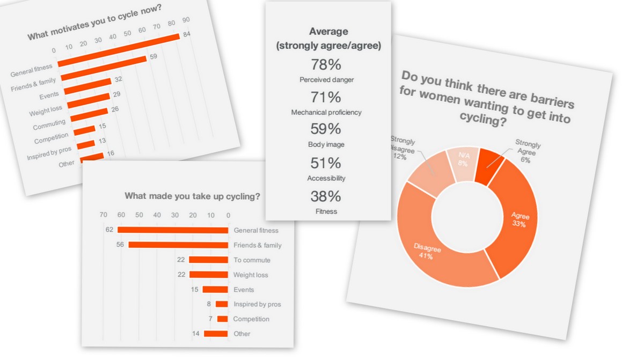Click the 62 General fitness bar in take-up chart

click(173, 230)
